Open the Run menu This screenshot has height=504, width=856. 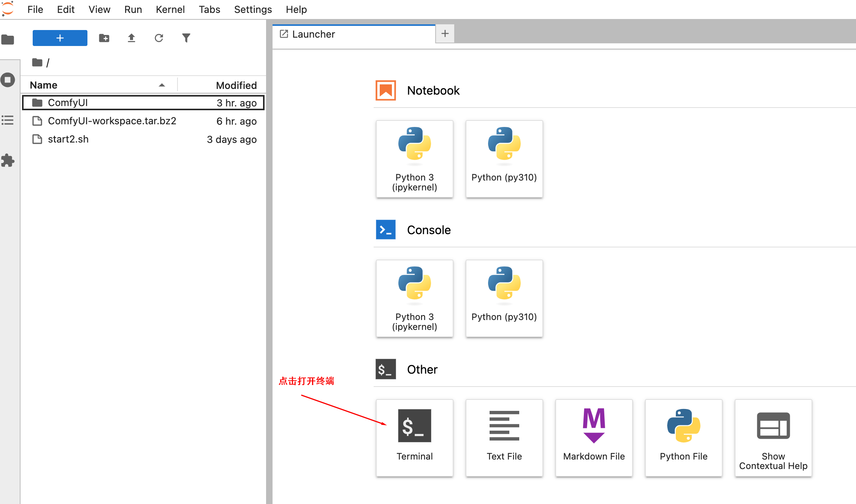[133, 10]
